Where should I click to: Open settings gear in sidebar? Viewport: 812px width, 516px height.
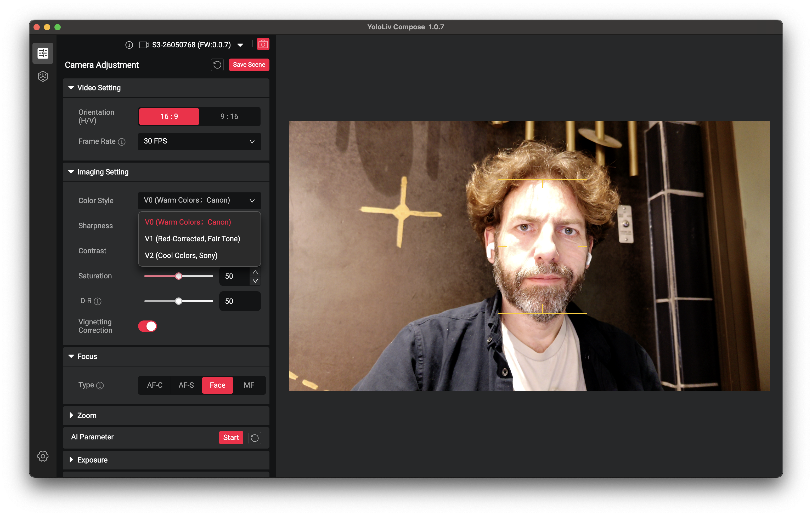click(x=43, y=456)
